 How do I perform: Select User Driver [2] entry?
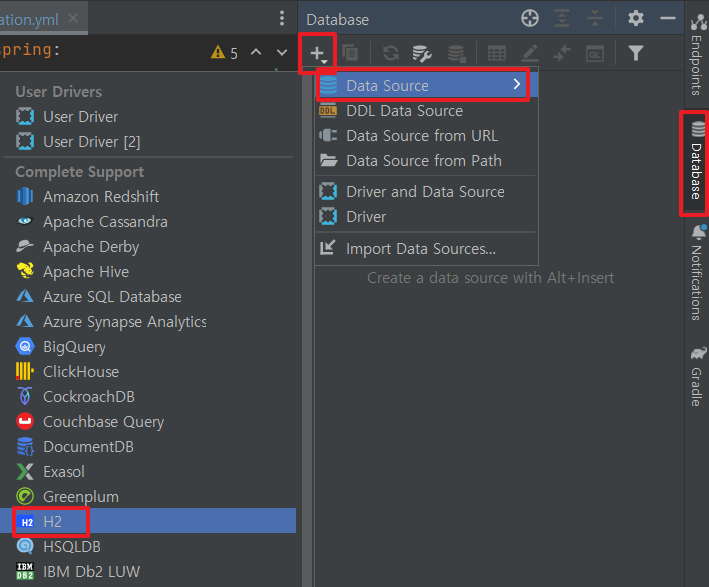pyautogui.click(x=148, y=142)
